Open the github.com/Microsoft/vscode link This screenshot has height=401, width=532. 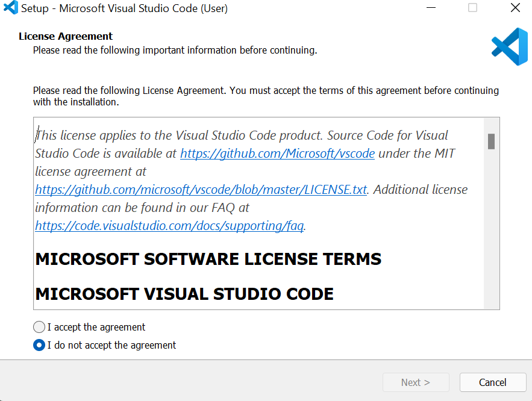pyautogui.click(x=277, y=154)
